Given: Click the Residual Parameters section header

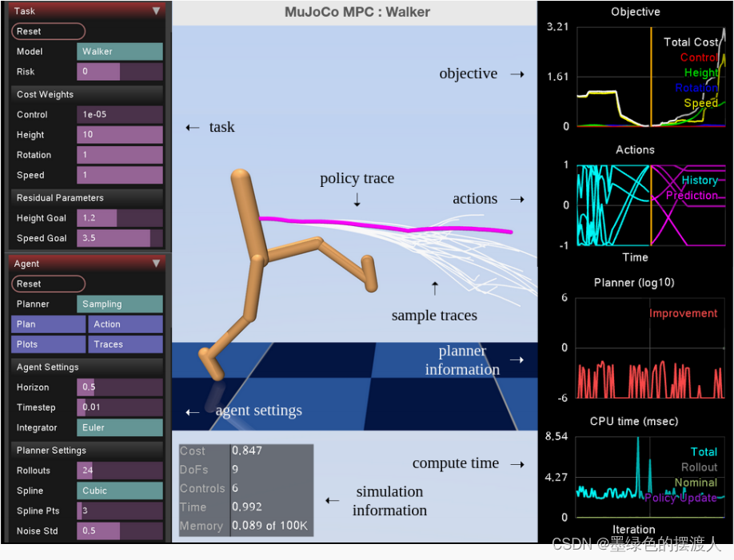Looking at the screenshot, I should click(x=87, y=198).
